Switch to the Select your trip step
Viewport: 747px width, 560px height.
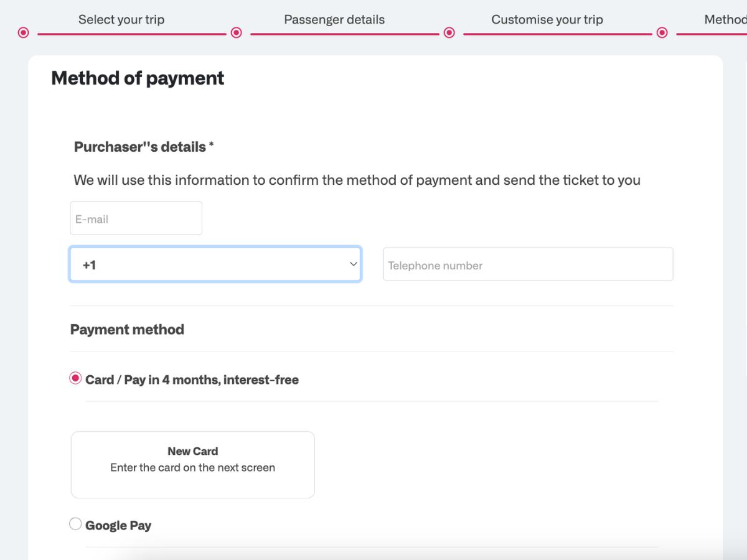coord(121,19)
